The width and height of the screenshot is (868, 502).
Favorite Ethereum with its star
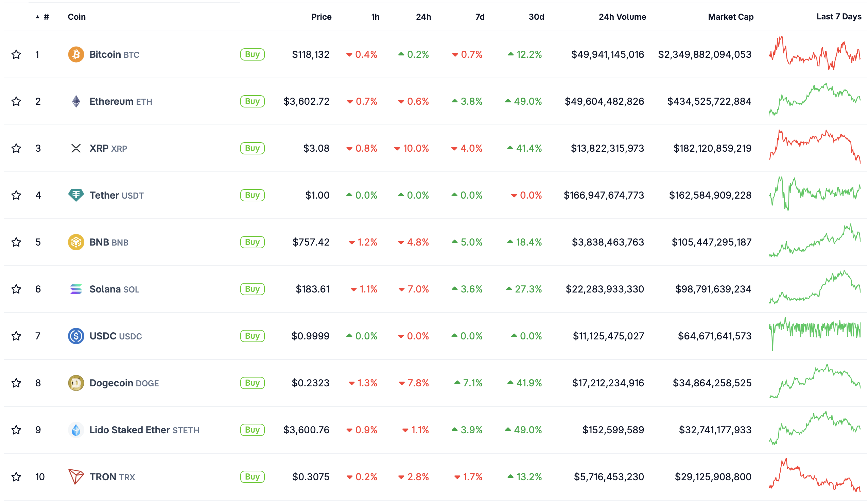point(16,101)
